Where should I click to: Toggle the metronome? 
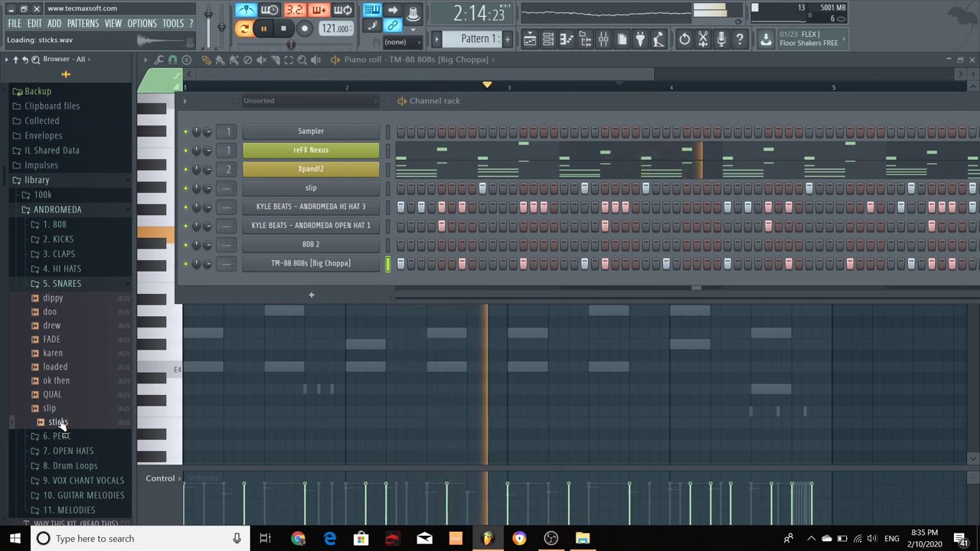click(247, 10)
